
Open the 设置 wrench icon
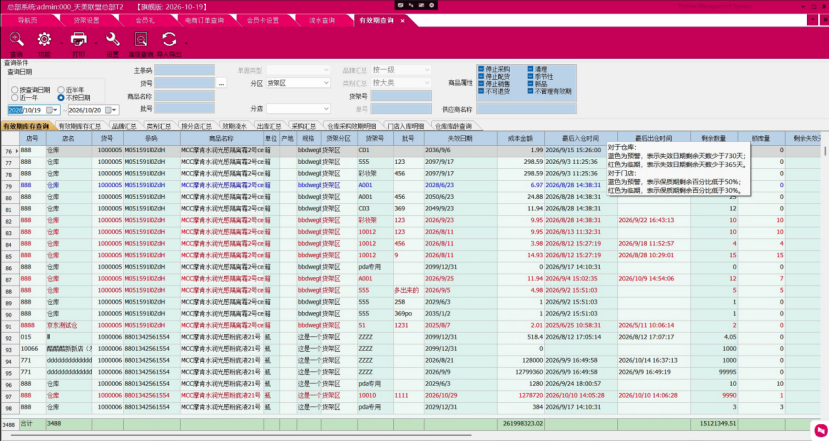pos(113,40)
